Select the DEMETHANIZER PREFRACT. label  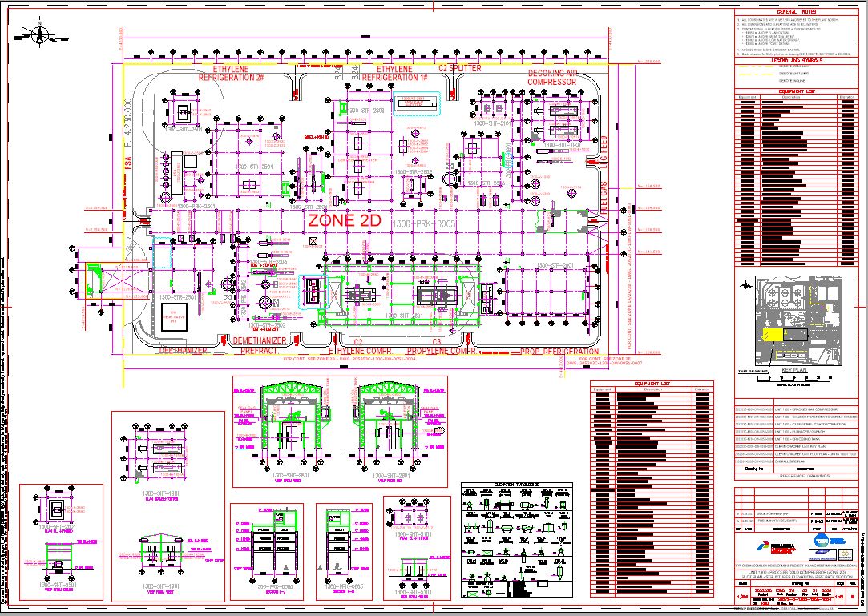(258, 340)
